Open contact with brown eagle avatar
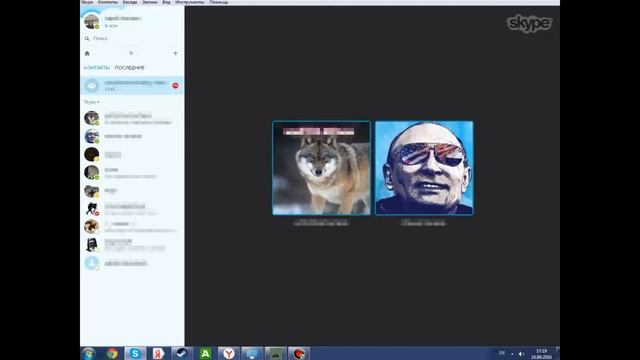 point(132,227)
